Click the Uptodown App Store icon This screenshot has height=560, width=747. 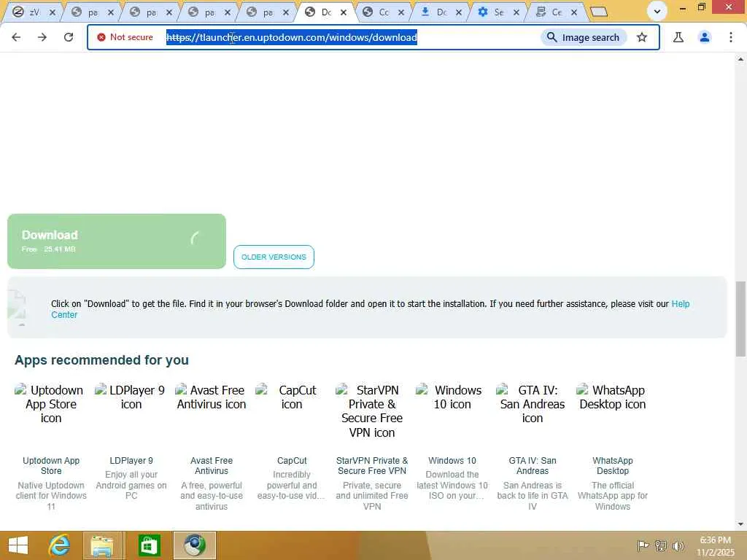[x=51, y=404]
